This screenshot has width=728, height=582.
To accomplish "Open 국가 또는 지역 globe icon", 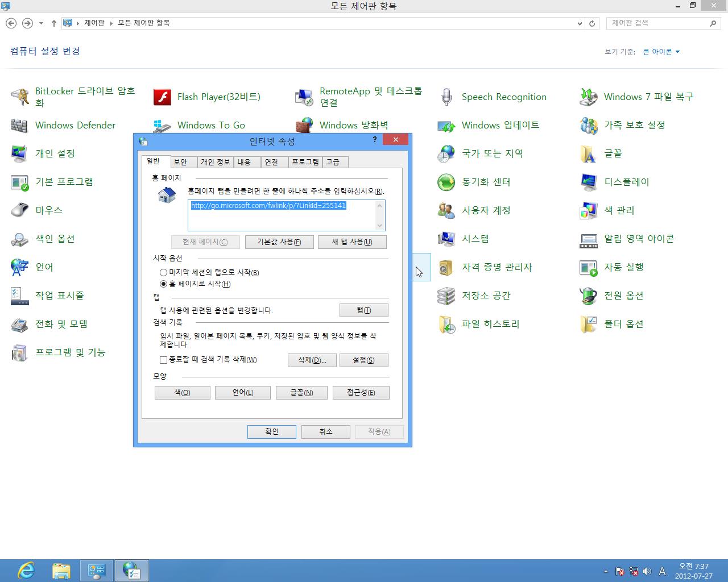I will click(446, 153).
